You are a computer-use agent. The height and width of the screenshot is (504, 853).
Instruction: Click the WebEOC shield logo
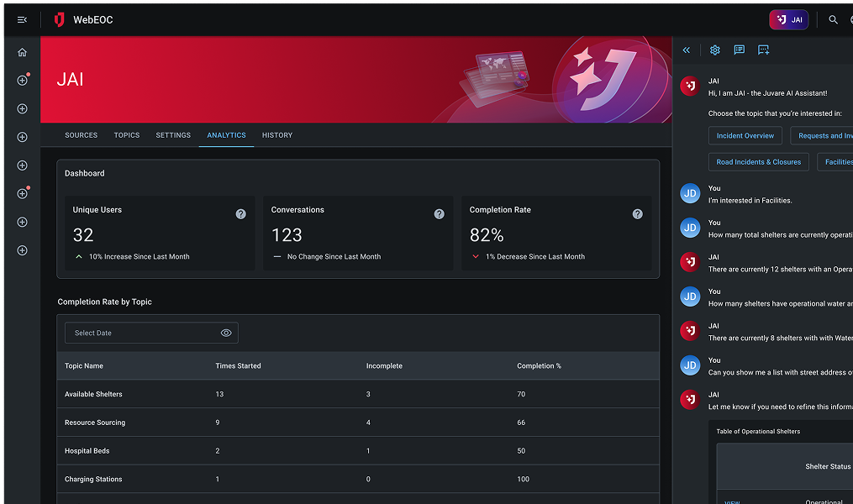pyautogui.click(x=59, y=19)
